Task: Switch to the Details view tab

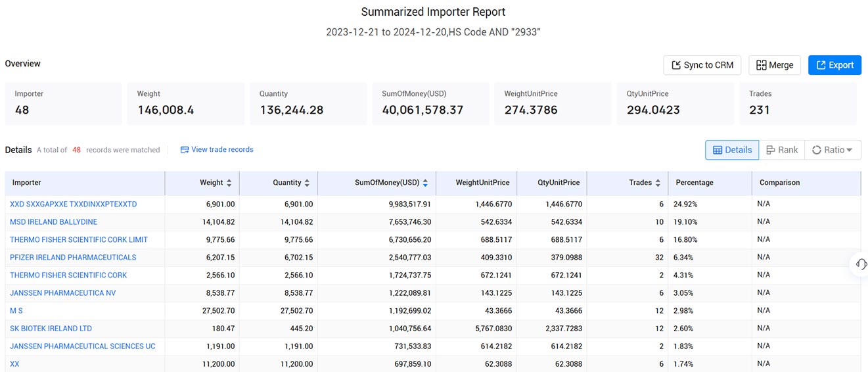Action: tap(732, 150)
